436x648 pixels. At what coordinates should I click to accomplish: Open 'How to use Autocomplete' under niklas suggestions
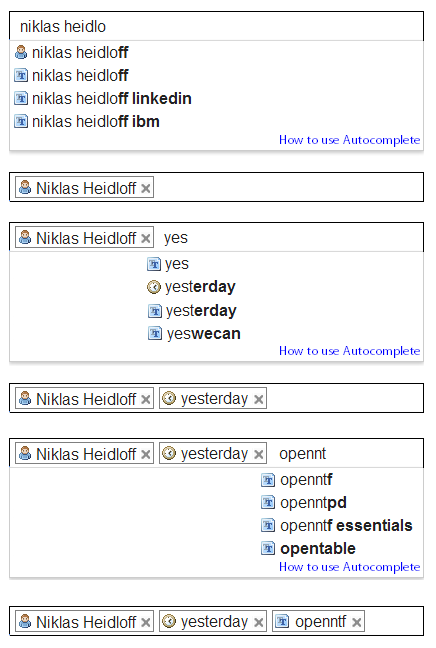click(x=349, y=140)
